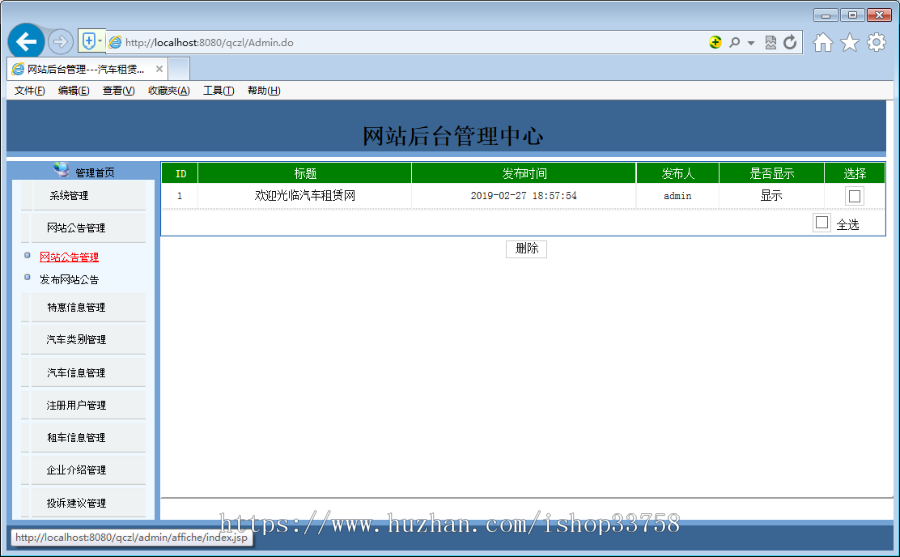Go back with the browser back arrow
This screenshot has width=900, height=557.
click(26, 41)
